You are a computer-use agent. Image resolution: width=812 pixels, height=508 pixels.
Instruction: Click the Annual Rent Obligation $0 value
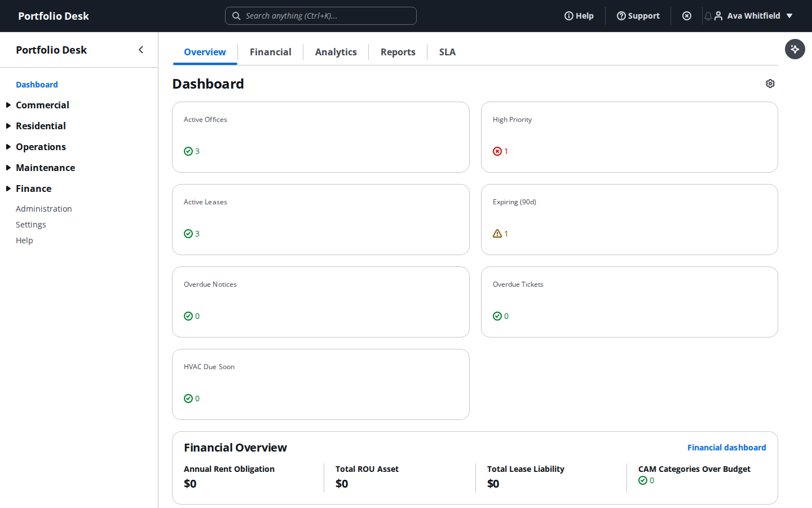pyautogui.click(x=190, y=484)
